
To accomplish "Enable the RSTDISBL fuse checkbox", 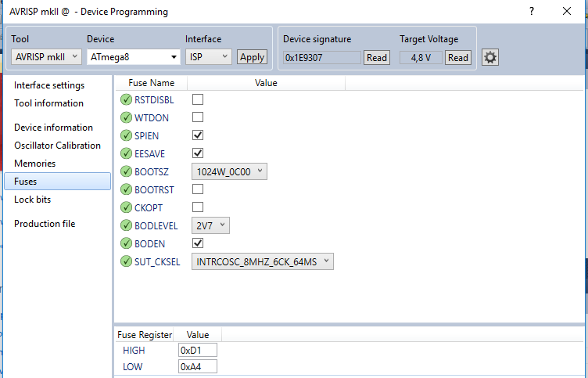I will (198, 99).
